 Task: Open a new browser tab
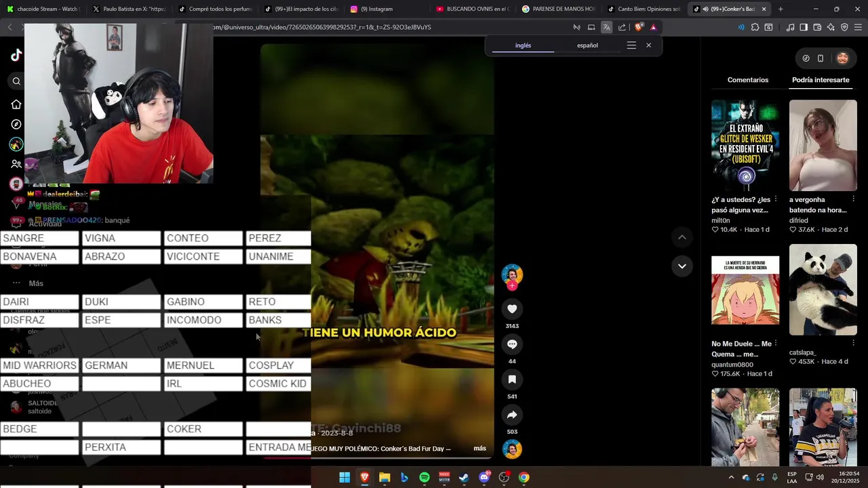[x=781, y=9]
